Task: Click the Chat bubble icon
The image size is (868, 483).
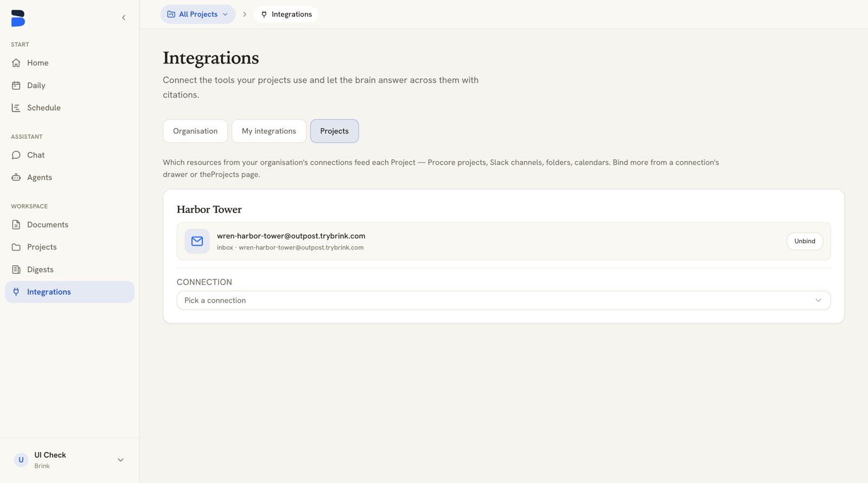Action: point(16,155)
